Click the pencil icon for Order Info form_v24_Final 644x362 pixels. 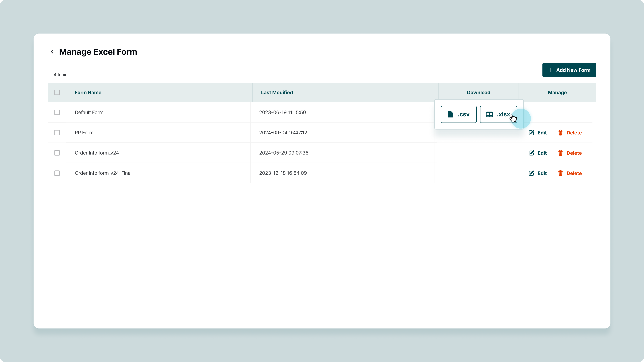pyautogui.click(x=531, y=173)
